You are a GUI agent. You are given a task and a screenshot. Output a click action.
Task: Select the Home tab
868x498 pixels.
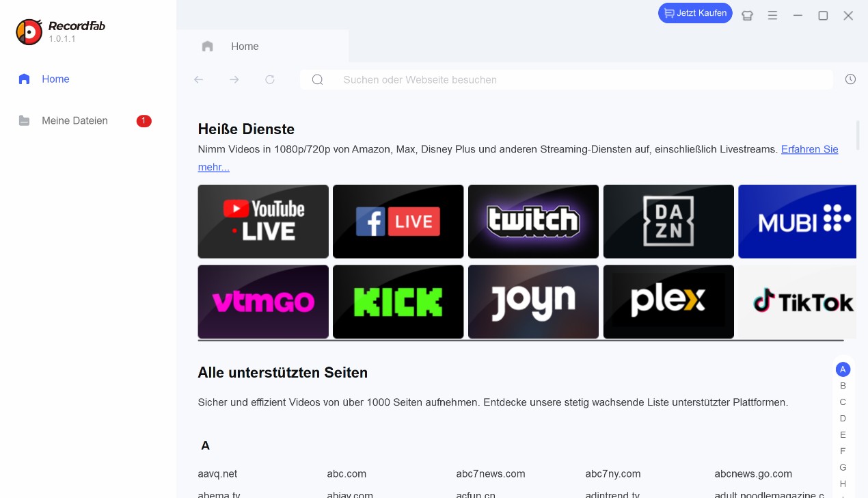(262, 47)
